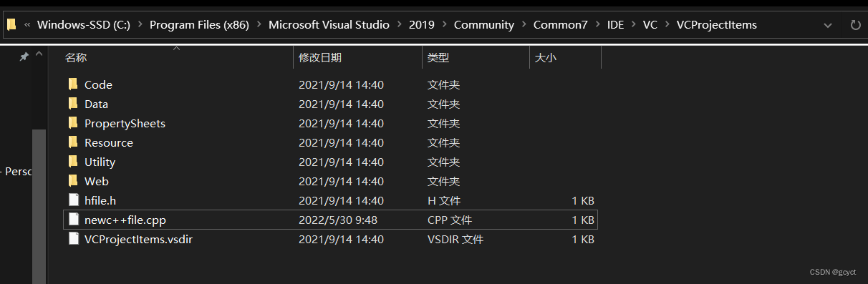Click the 2022/5/30 9:48 date cell
Image resolution: width=868 pixels, height=284 pixels.
[339, 220]
